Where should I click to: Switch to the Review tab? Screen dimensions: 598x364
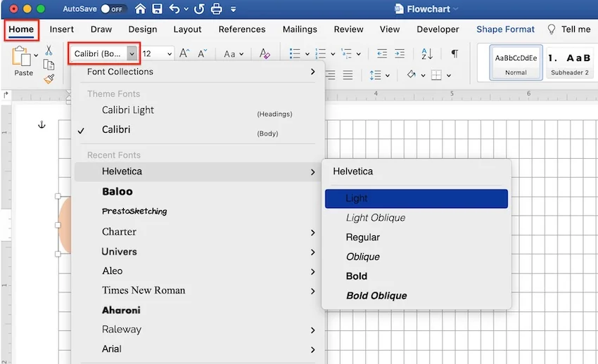348,30
